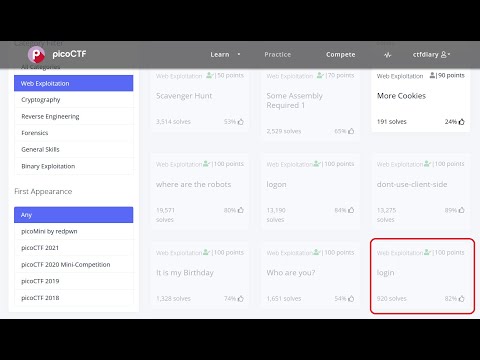The height and width of the screenshot is (360, 480).
Task: Click the '920 solves' text
Action: point(391,299)
